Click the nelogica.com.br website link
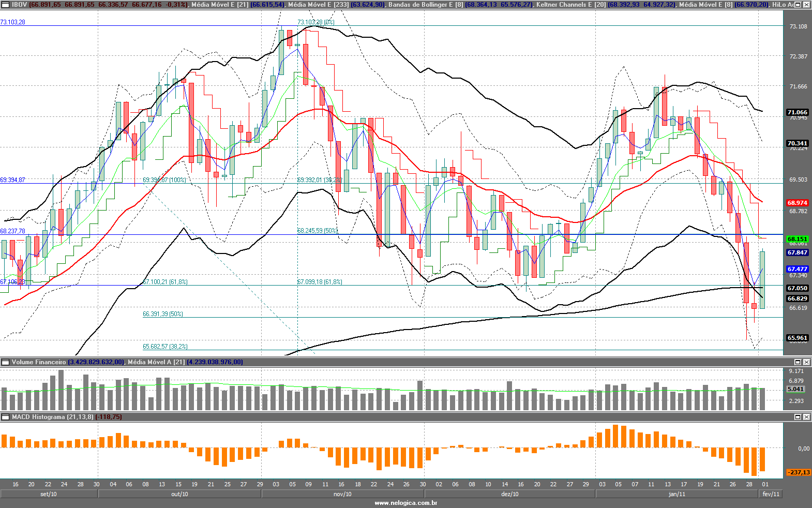Screen dimensions: 812x508 [x=406, y=503]
